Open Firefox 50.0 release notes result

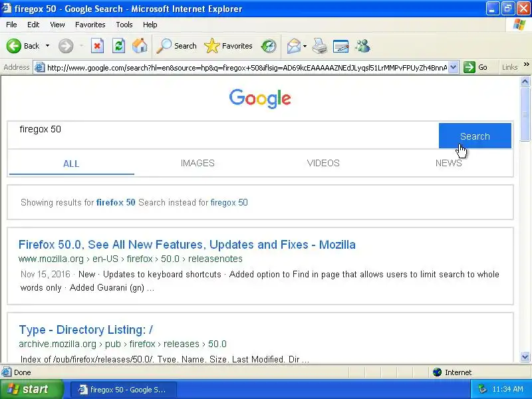click(187, 245)
